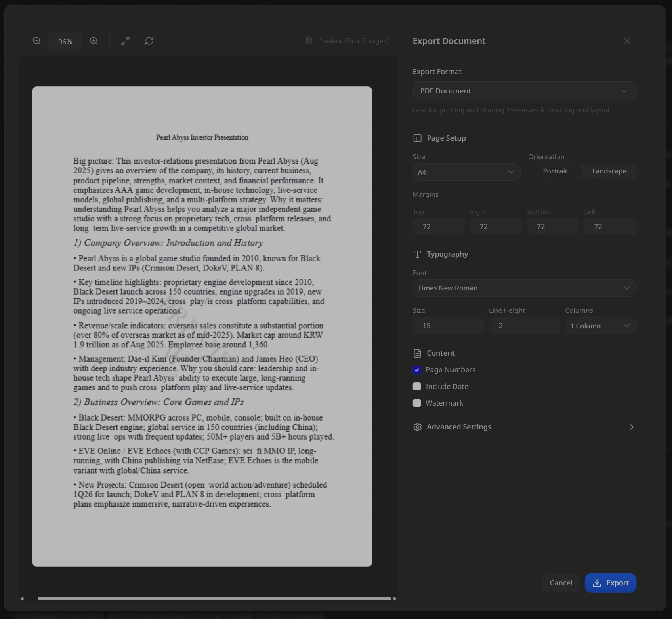The height and width of the screenshot is (619, 672).
Task: Refresh the document preview
Action: pyautogui.click(x=149, y=41)
